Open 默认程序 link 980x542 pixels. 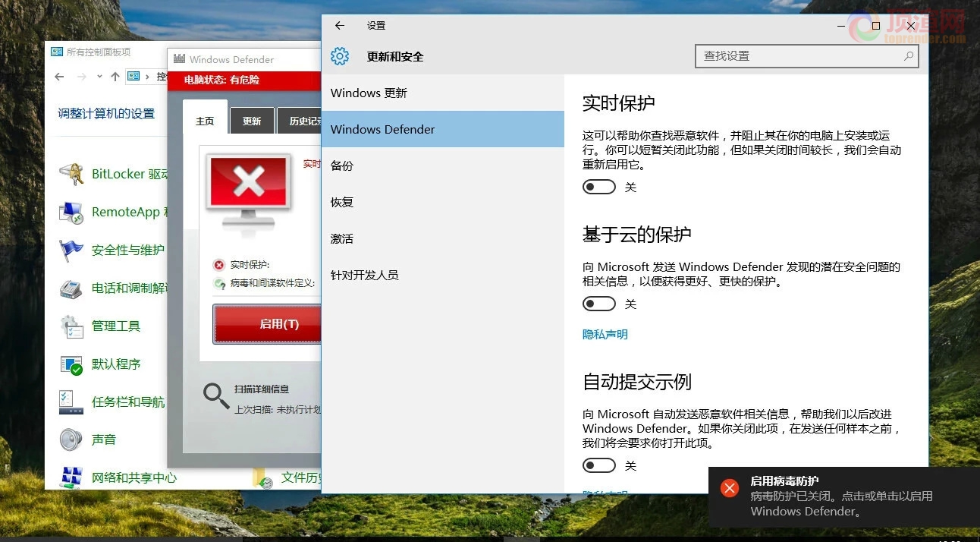[116, 364]
